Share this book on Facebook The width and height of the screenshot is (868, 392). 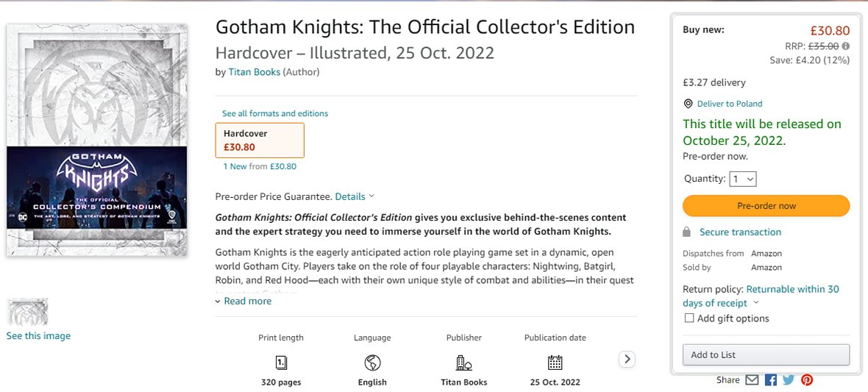(771, 380)
